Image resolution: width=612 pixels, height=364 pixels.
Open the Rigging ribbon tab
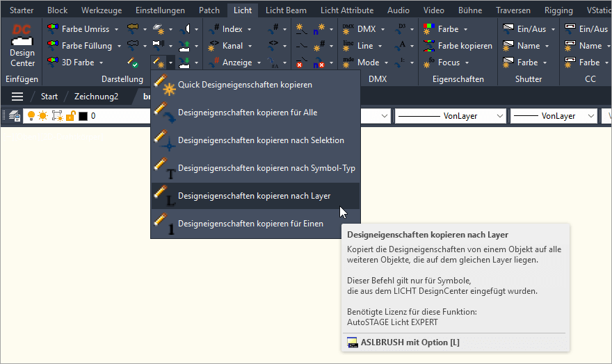(x=558, y=10)
